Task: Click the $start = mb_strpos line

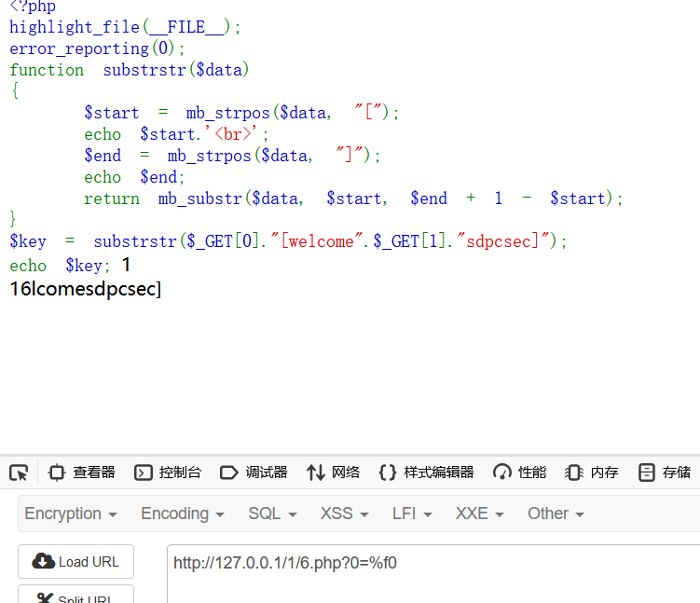Action: (241, 113)
